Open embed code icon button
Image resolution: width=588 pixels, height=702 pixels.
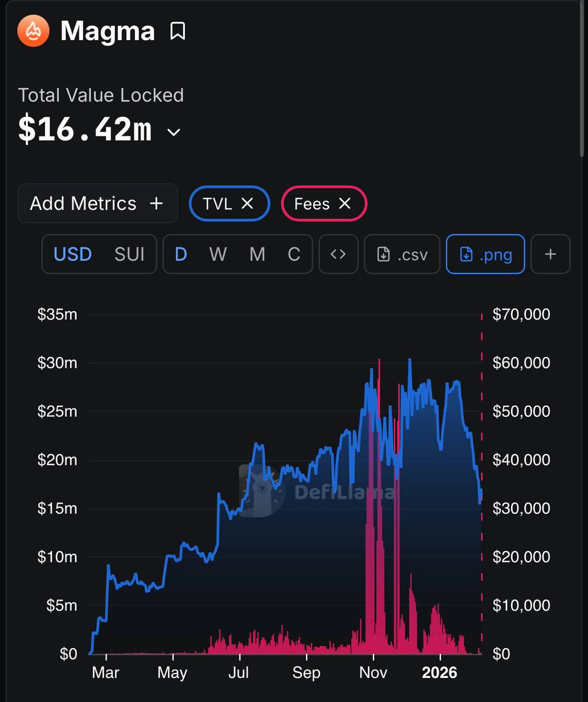pyautogui.click(x=338, y=254)
